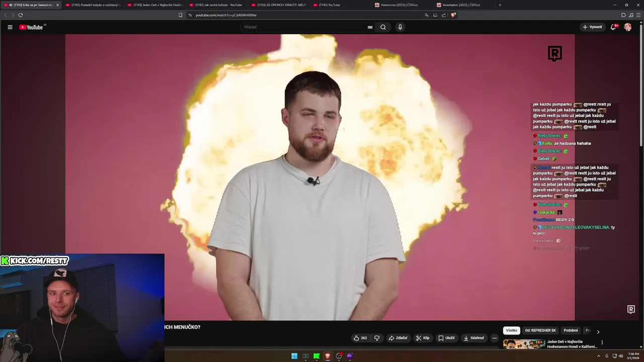Click the video title ending ICH MENUČKO?

point(182,327)
